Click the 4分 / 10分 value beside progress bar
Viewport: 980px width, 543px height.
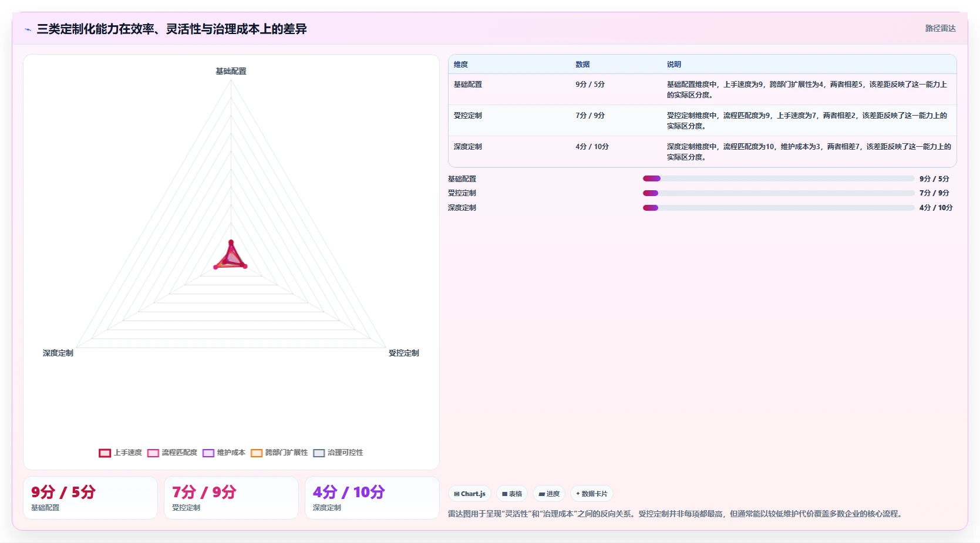coord(936,208)
